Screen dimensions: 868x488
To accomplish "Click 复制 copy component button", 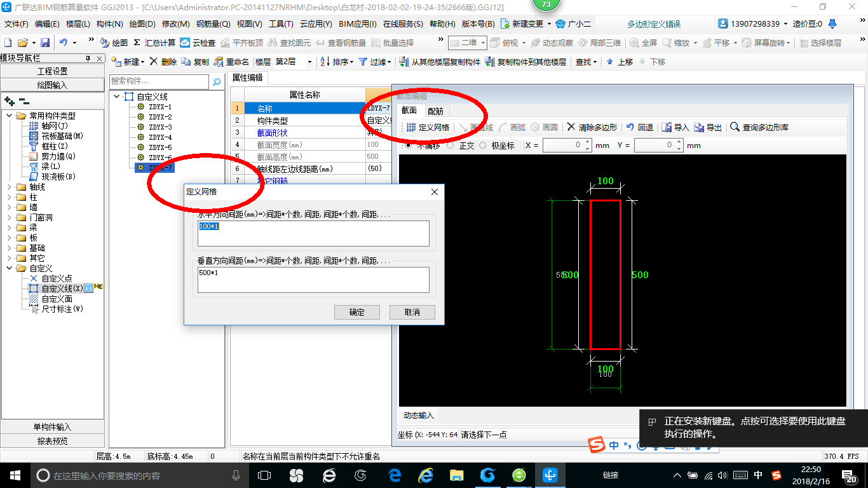I will (x=195, y=62).
